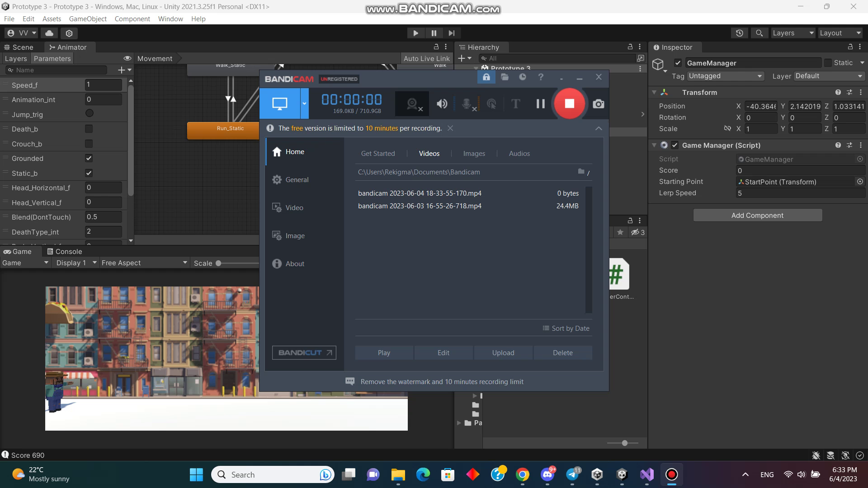This screenshot has height=488, width=868.
Task: Click the Unity search magnifier icon
Action: point(759,33)
